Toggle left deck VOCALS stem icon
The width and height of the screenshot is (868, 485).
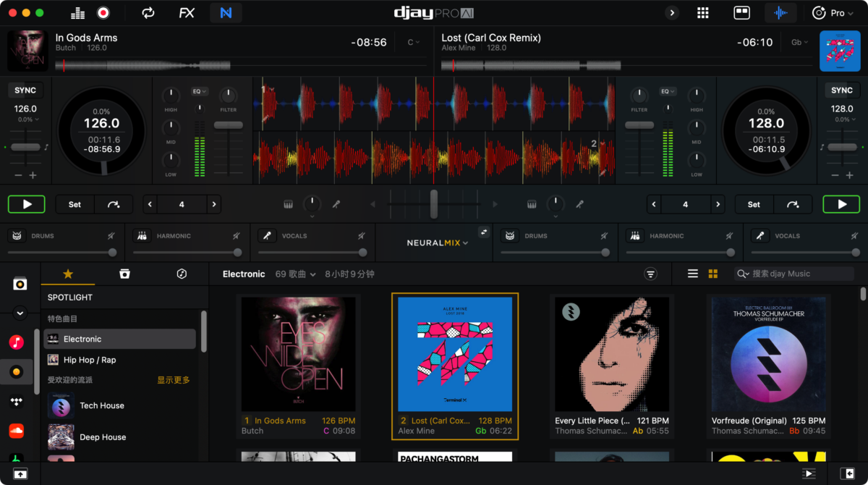pos(268,235)
